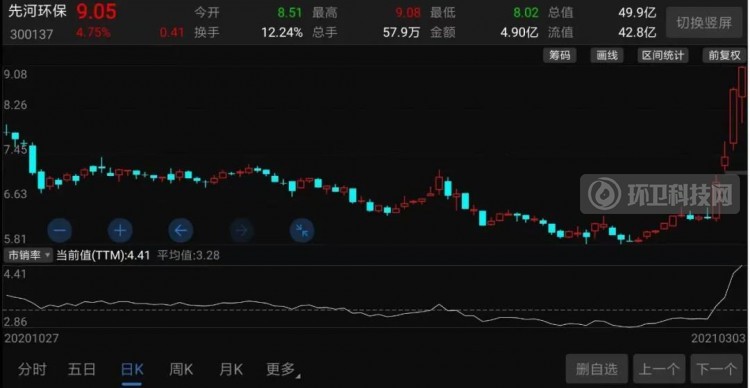Select the 日K tab
The image size is (750, 388).
[x=132, y=369]
